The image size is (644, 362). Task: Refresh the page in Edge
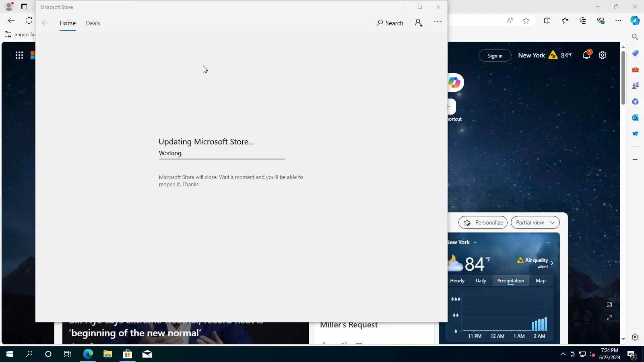(29, 21)
